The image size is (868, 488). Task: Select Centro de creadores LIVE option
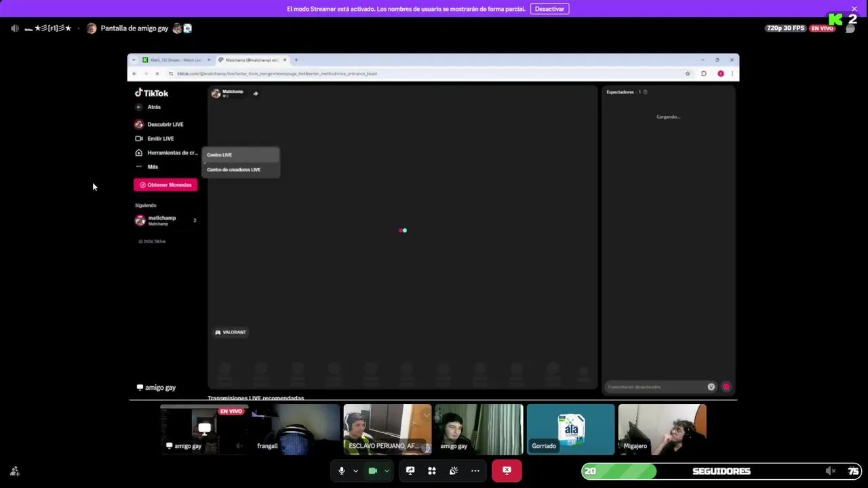pyautogui.click(x=241, y=169)
